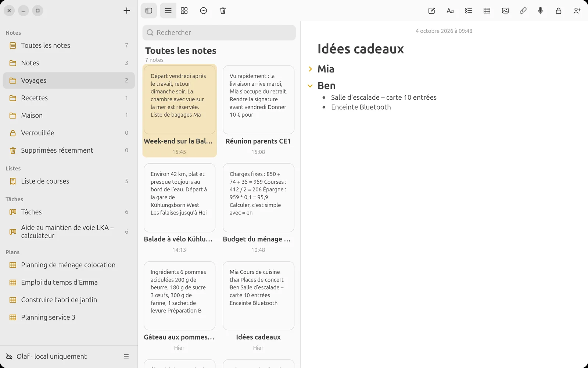
Task: Delete note with the trash icon
Action: click(x=223, y=11)
